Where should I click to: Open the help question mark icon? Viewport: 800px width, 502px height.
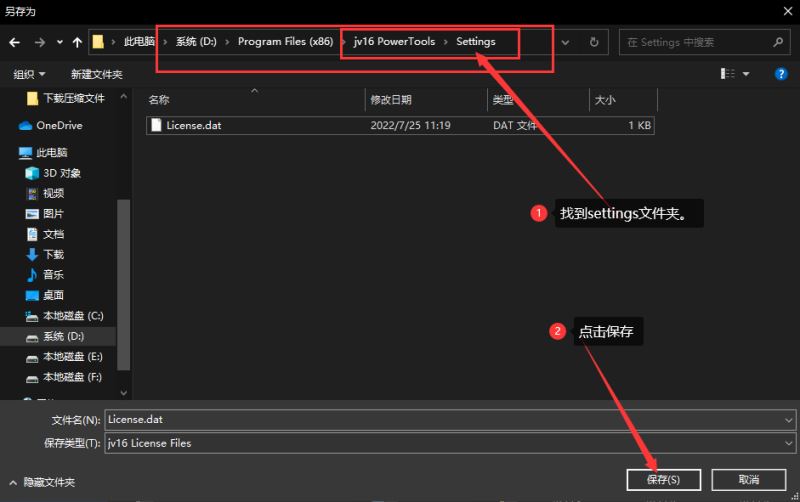781,74
